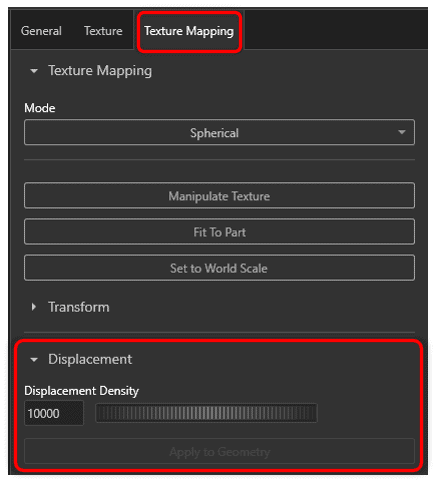The image size is (436, 483).
Task: Click the Mode combo box arrow icon
Action: 402,132
